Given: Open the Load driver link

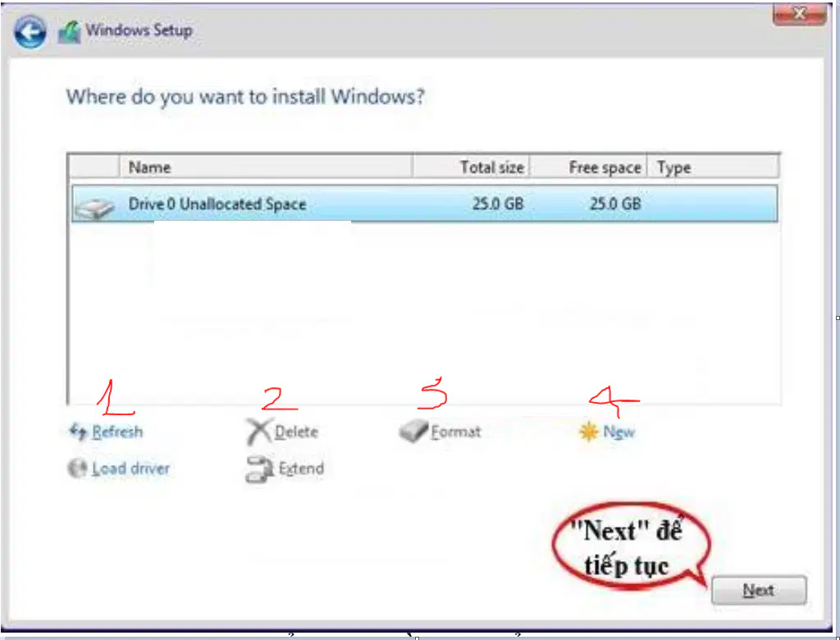Looking at the screenshot, I should click(x=130, y=468).
